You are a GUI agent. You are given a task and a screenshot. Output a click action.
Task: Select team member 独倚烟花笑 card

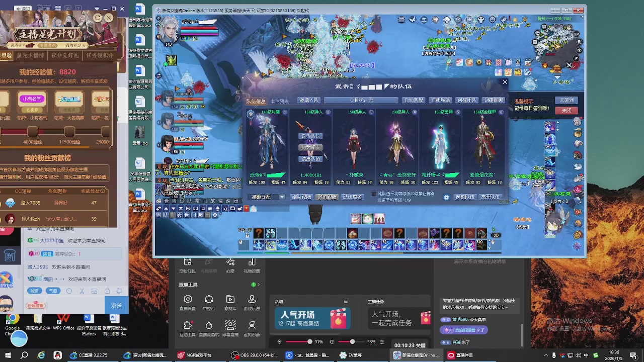click(484, 147)
